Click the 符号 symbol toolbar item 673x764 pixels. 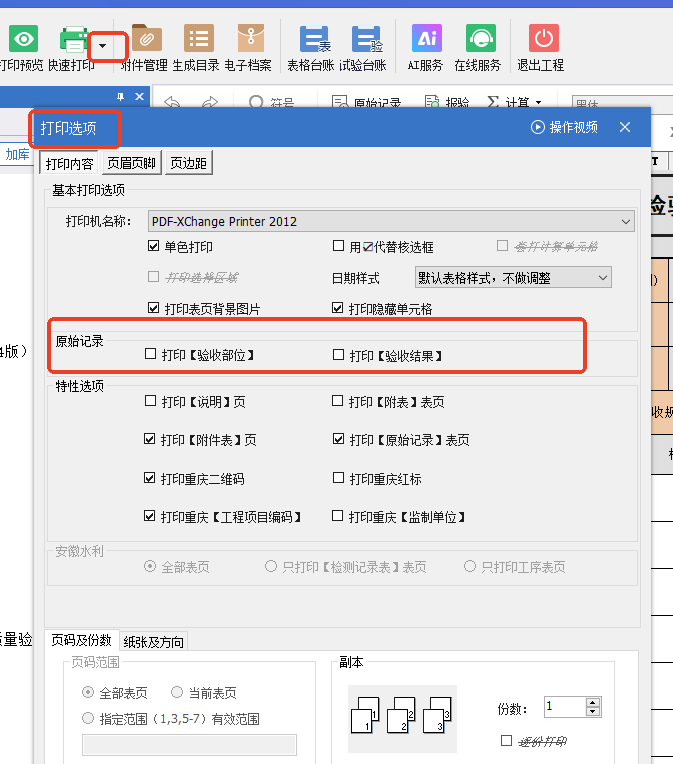click(x=271, y=102)
